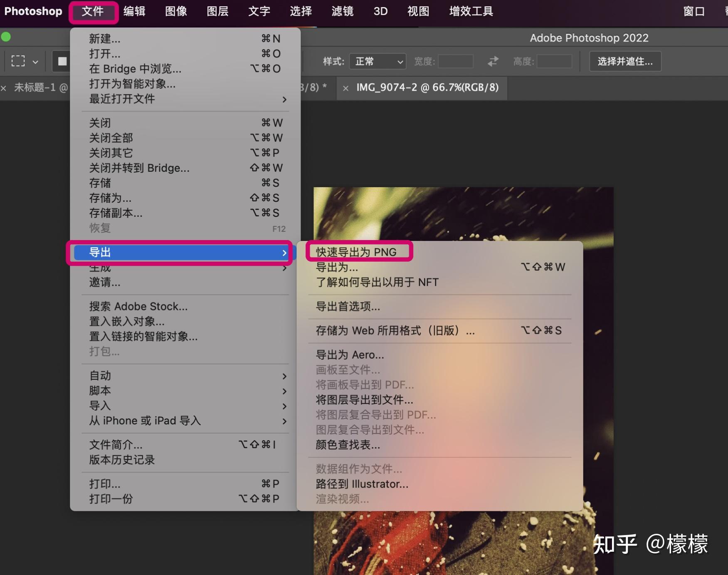Click 导出首选项 in the export submenu
The width and height of the screenshot is (728, 575).
(x=348, y=307)
